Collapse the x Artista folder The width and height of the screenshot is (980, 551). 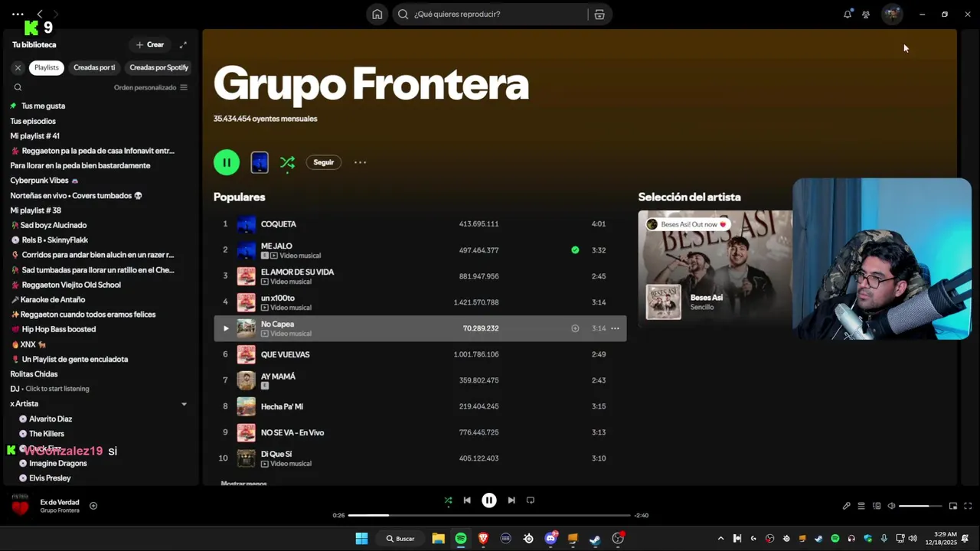184,404
